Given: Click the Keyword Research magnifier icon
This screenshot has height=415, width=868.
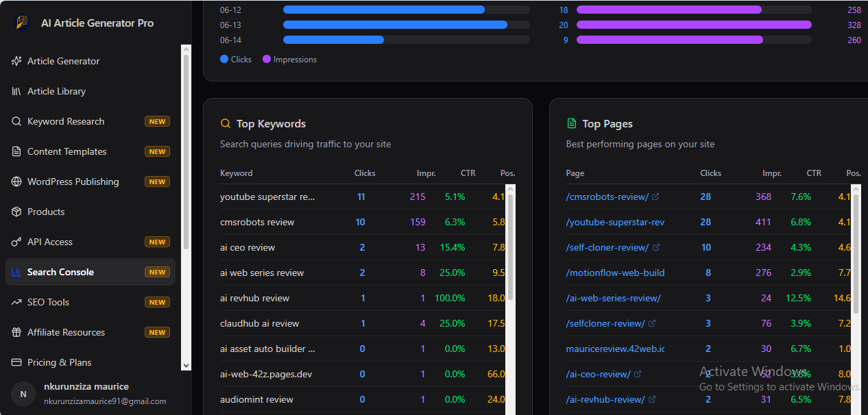Looking at the screenshot, I should (x=16, y=121).
